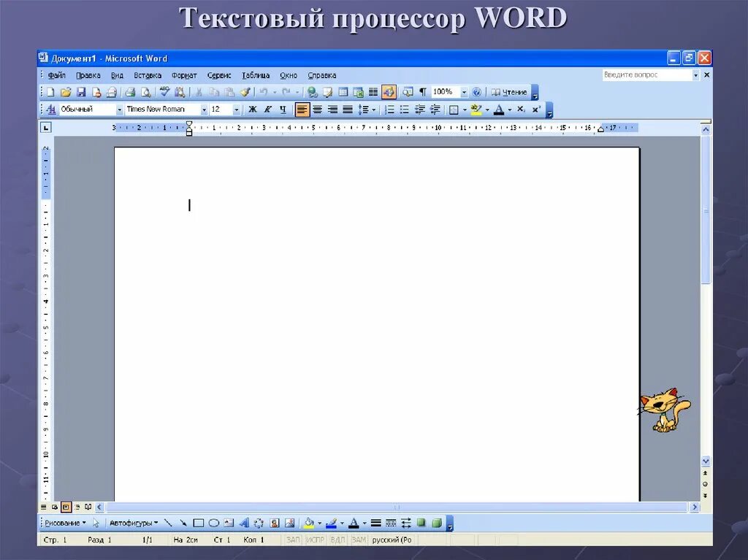Viewport: 748px width, 560px height.
Task: Select the Oval drawing tool
Action: [214, 523]
